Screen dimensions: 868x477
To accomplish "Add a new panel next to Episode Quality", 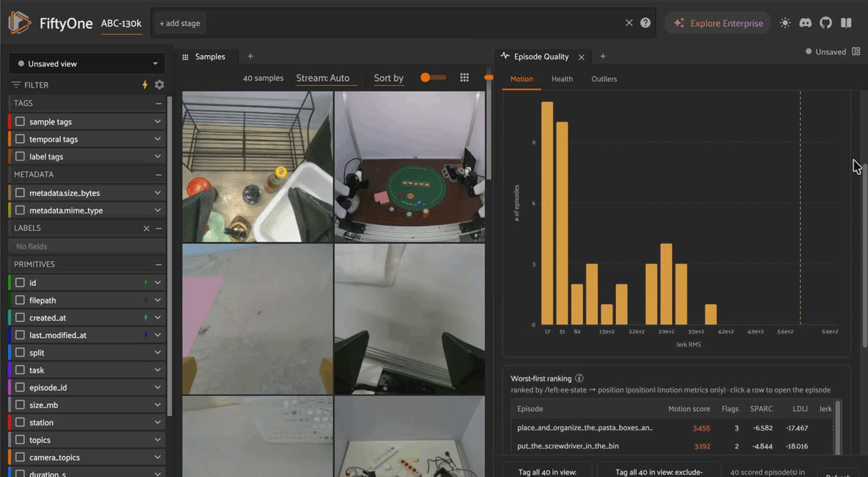I will (603, 56).
